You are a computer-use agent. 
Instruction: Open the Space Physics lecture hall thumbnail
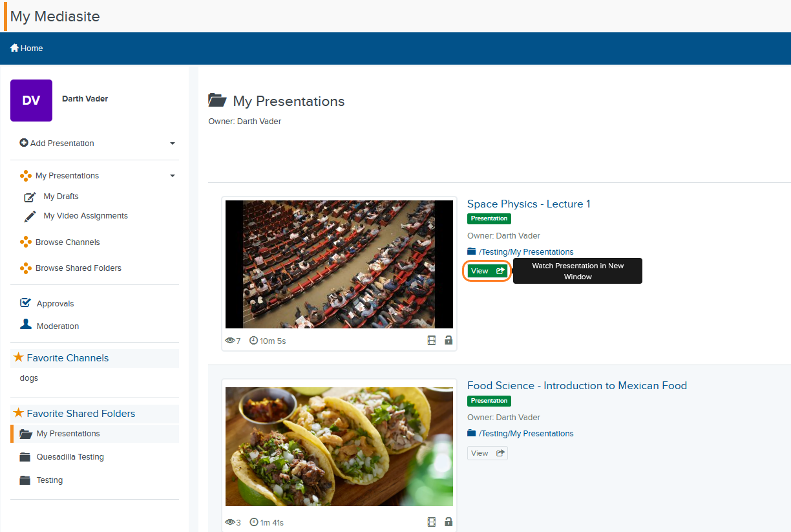pos(339,264)
